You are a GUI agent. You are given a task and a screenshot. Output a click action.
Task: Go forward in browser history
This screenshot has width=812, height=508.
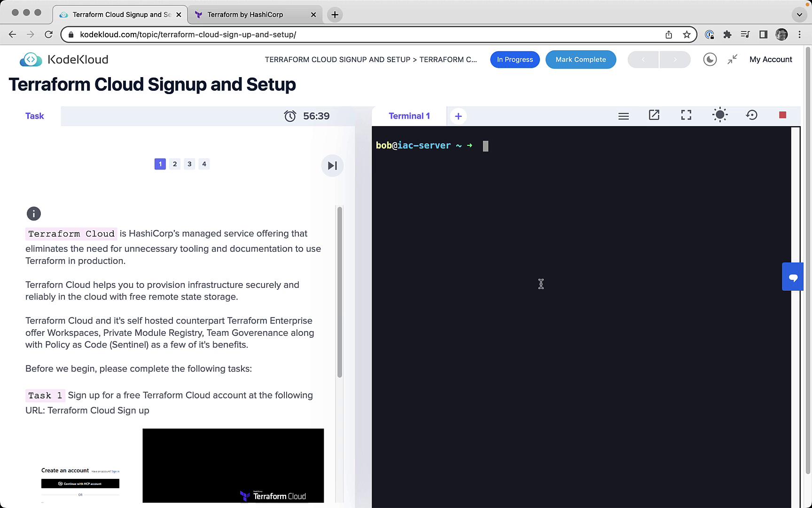(31, 34)
